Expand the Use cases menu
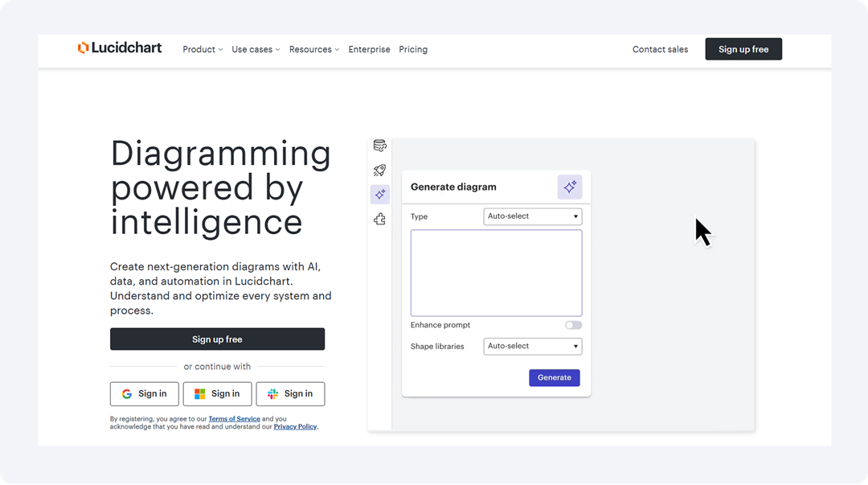Viewport: 868px width, 485px height. click(256, 49)
